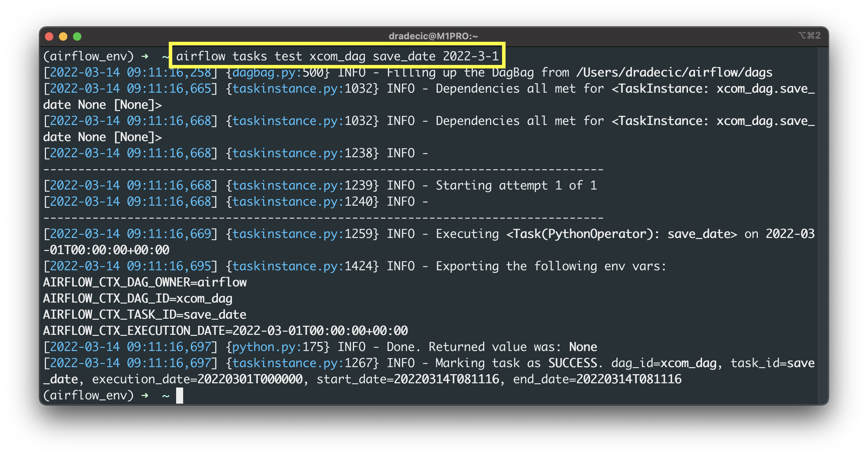Click the (airflow_env) environment label
Viewport: 868px width, 457px height.
pos(88,56)
